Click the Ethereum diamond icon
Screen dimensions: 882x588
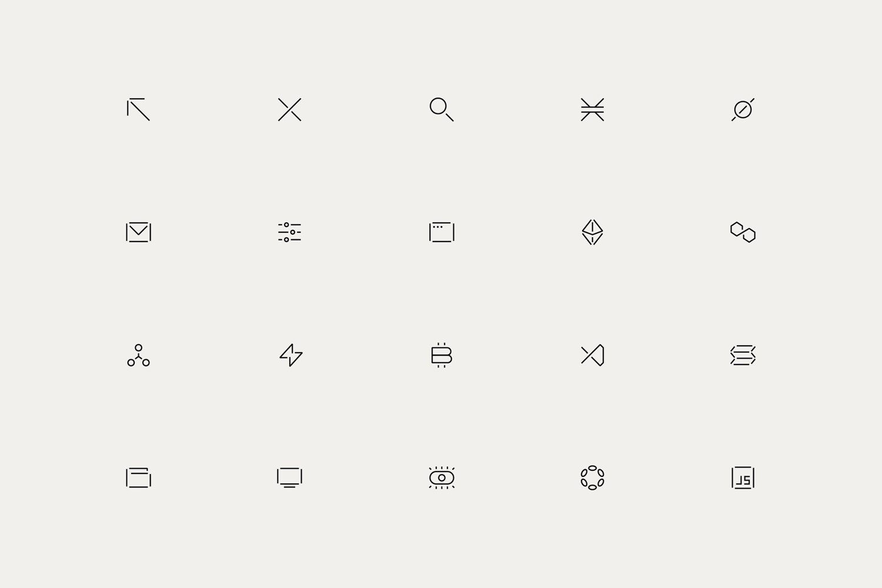click(593, 232)
